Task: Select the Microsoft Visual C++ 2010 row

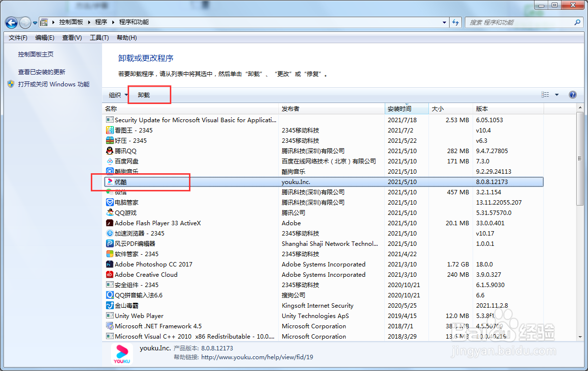Action: pyautogui.click(x=323, y=337)
